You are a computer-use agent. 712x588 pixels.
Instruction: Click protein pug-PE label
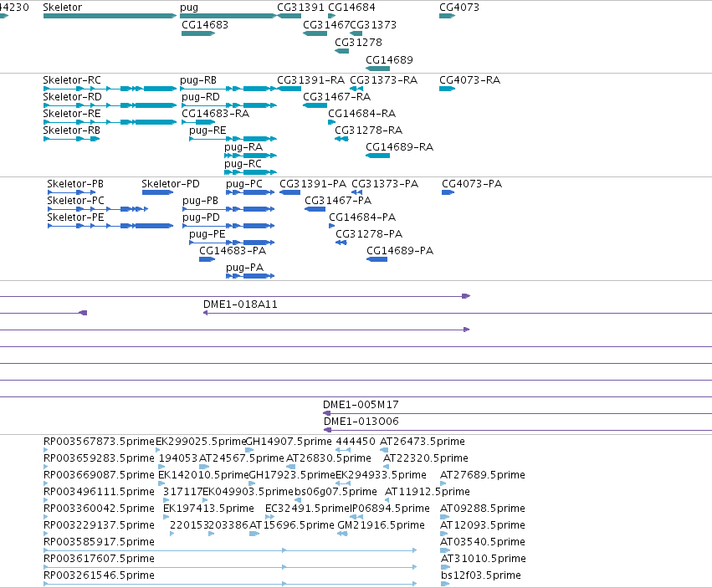(207, 234)
